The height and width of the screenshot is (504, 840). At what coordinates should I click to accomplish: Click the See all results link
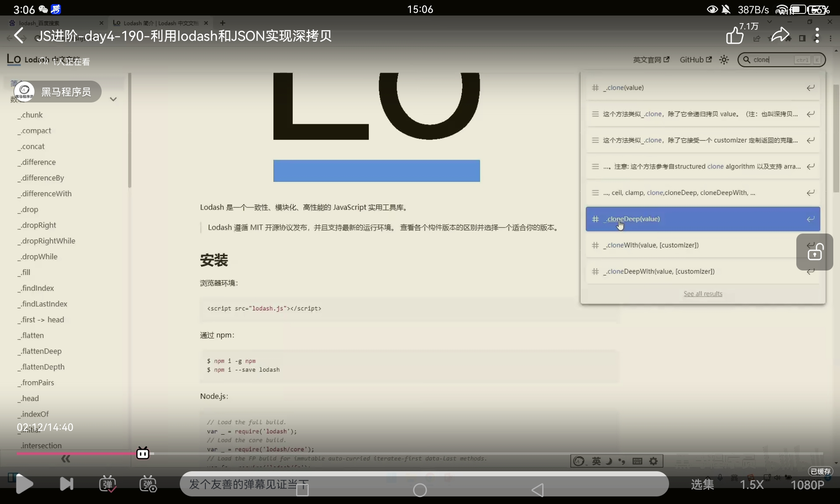pos(703,294)
